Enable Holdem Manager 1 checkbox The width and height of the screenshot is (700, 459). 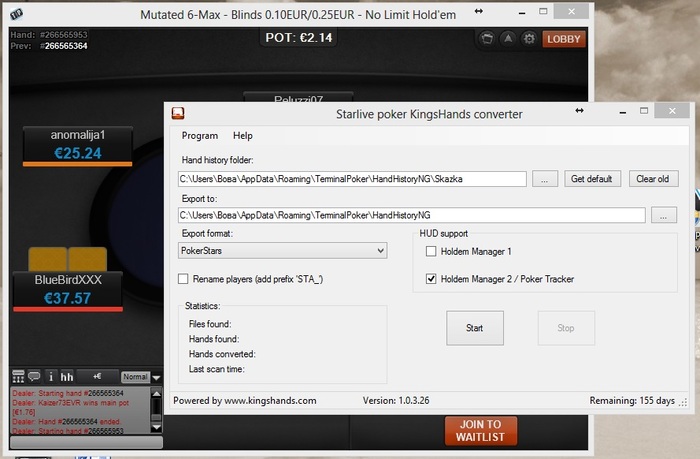point(431,251)
